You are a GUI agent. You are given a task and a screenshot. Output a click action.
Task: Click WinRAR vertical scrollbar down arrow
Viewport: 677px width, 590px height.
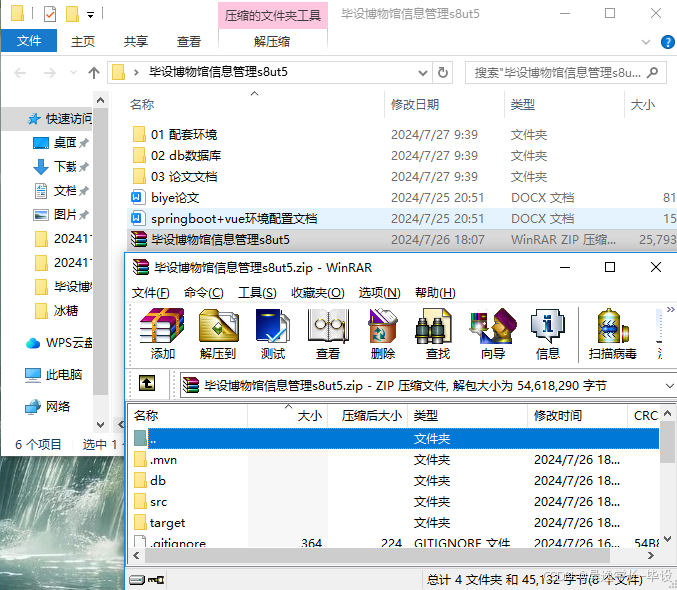[668, 539]
